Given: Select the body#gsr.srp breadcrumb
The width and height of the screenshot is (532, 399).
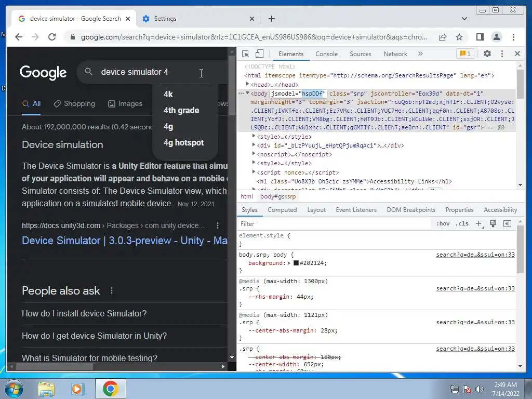Looking at the screenshot, I should pos(278,196).
